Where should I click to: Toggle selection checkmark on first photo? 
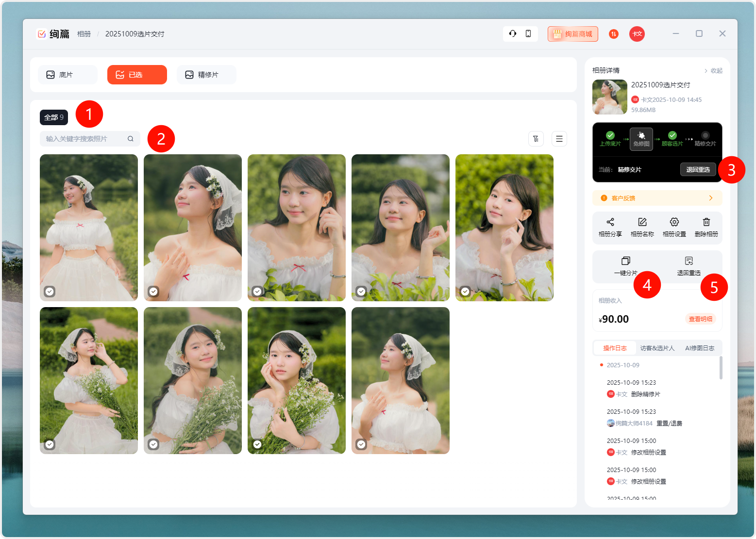click(50, 291)
